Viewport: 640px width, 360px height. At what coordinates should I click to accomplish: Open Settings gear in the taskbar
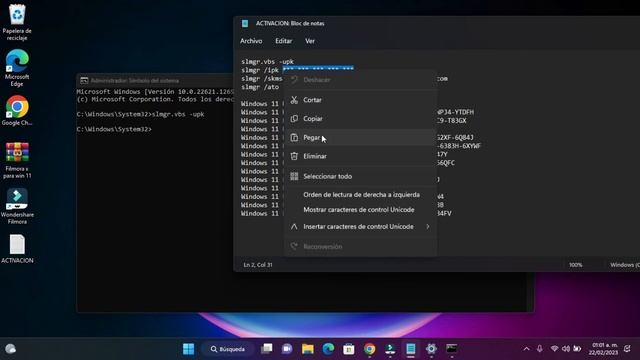point(431,349)
